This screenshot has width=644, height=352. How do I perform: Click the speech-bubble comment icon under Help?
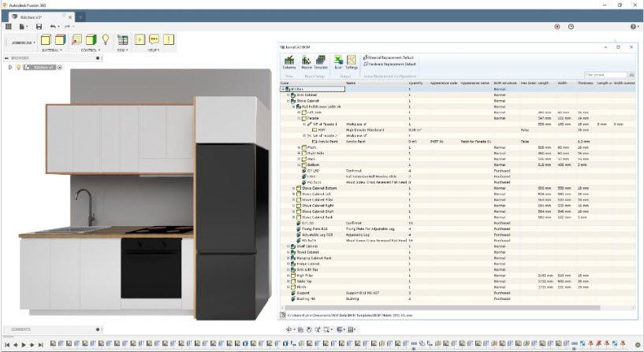pyautogui.click(x=154, y=39)
